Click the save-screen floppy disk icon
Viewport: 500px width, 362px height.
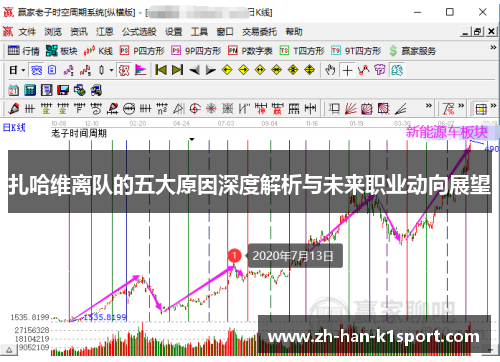click(63, 90)
